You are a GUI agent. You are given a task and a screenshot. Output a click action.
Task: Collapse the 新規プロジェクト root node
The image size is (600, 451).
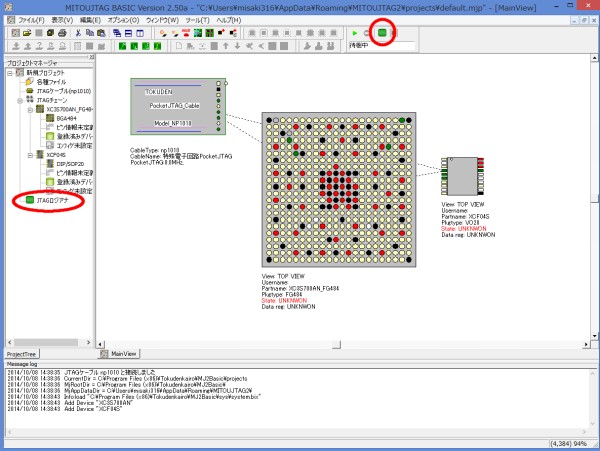[x=9, y=73]
